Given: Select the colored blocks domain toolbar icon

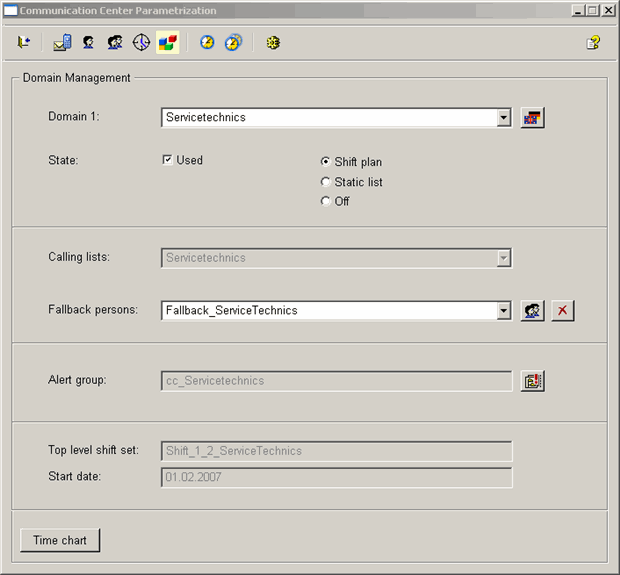Looking at the screenshot, I should [x=167, y=43].
